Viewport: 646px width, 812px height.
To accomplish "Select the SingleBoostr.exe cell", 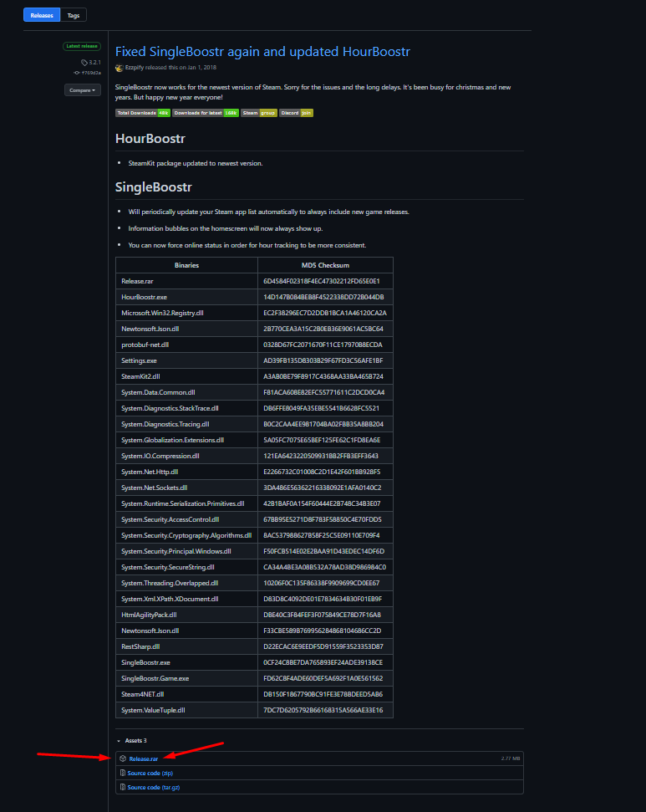I will (187, 662).
